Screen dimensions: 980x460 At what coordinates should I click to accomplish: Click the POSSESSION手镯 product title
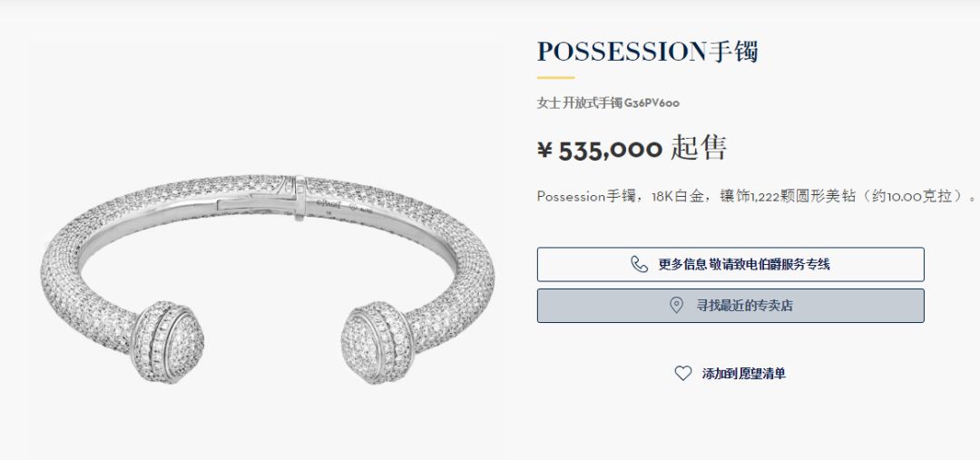point(648,52)
